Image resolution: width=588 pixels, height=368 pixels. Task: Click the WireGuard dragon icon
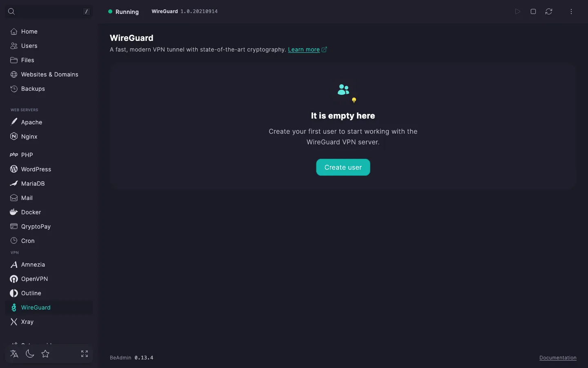point(14,307)
